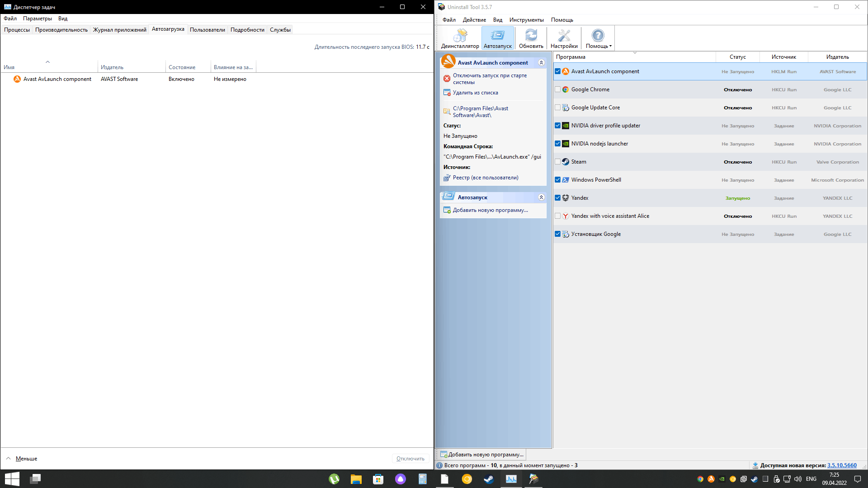The height and width of the screenshot is (488, 868).
Task: Open the Действие menu
Action: point(474,20)
